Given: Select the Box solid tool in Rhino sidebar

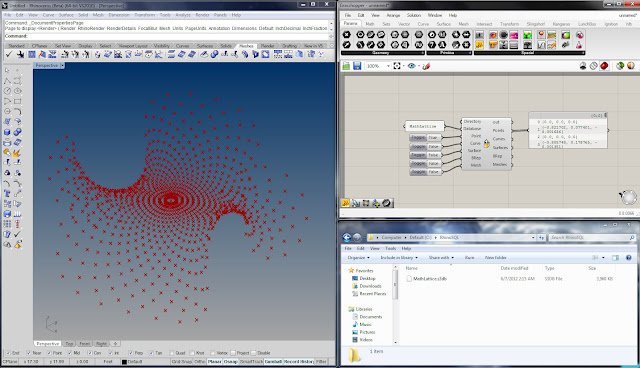Looking at the screenshot, I should (8, 132).
